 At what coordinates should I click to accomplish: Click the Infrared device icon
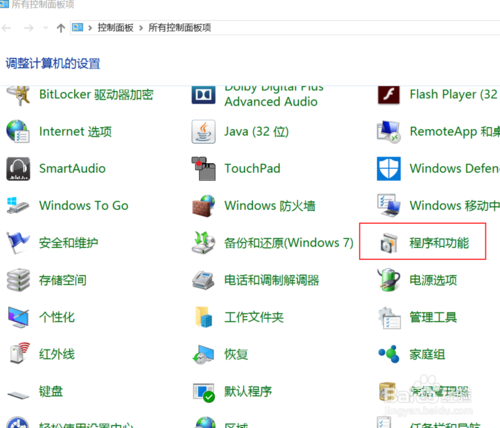[19, 353]
